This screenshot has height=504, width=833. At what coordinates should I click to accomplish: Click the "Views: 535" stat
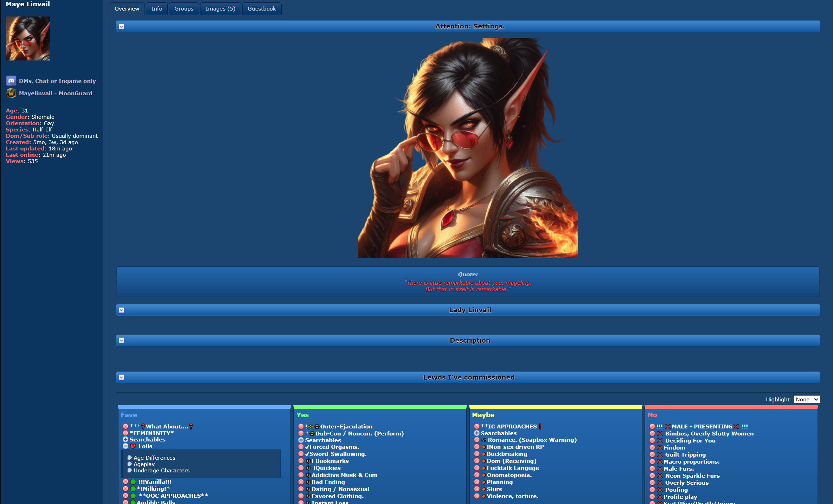coord(22,161)
